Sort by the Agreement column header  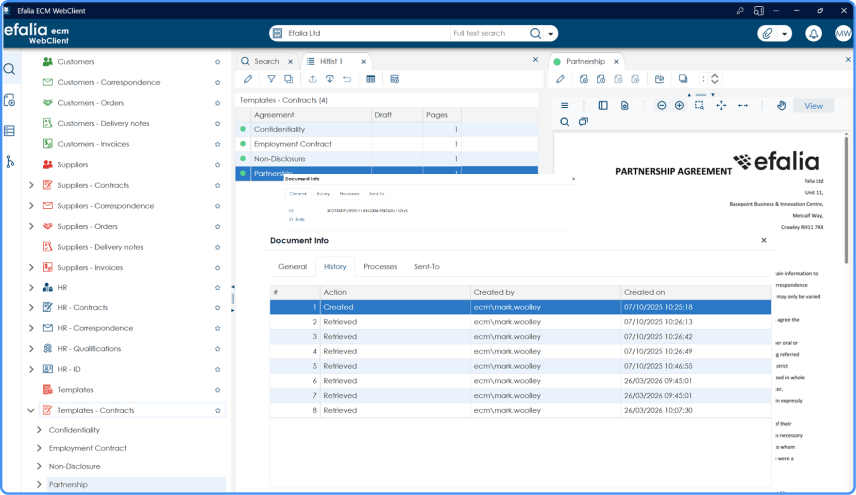(311, 115)
